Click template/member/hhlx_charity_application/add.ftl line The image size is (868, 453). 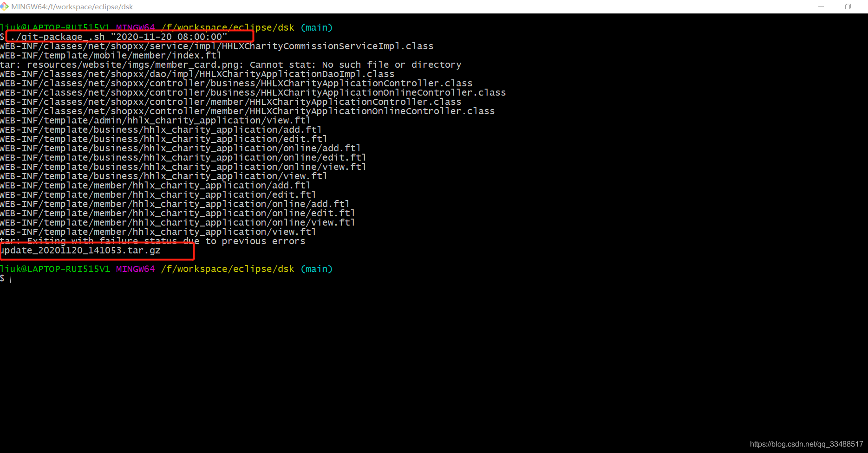pyautogui.click(x=155, y=185)
